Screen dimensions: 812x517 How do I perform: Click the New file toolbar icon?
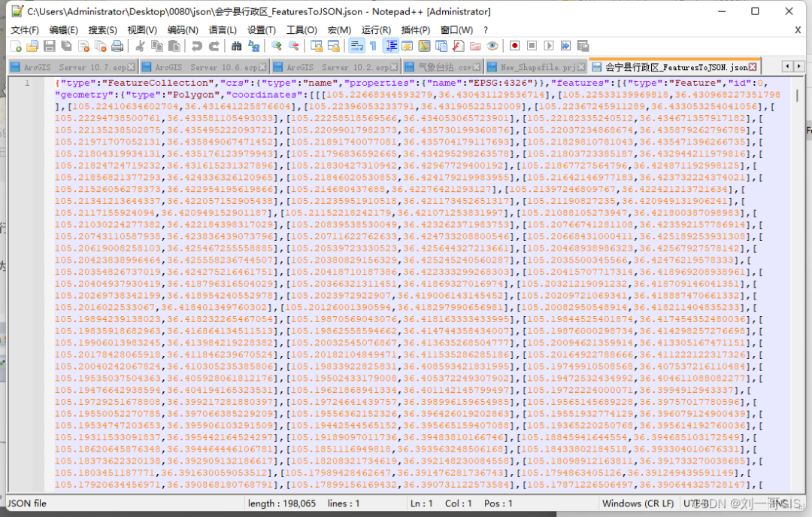(x=16, y=46)
